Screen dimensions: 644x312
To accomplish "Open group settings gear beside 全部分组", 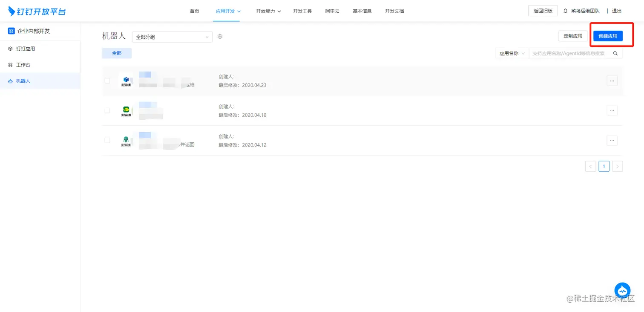I will (x=220, y=37).
